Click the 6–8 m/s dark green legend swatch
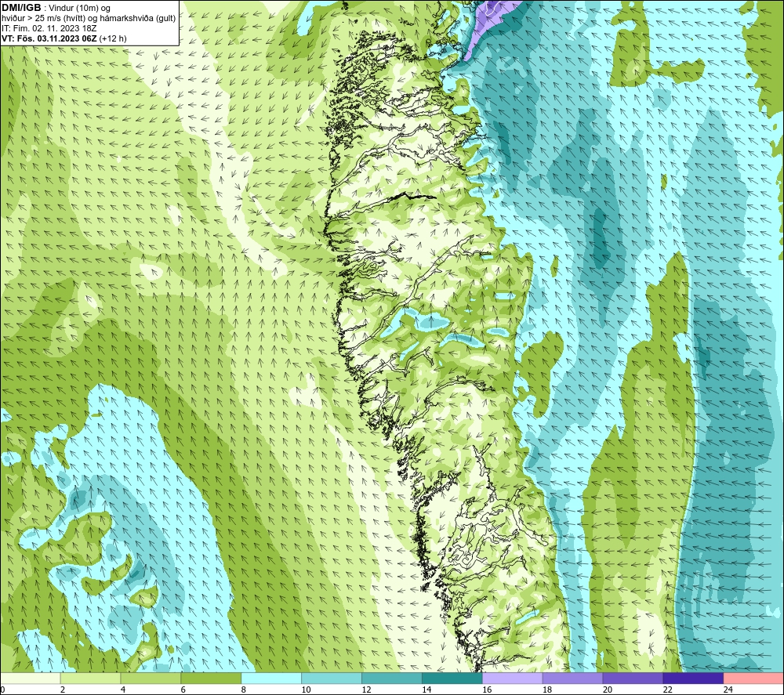784x695 pixels. (211, 679)
